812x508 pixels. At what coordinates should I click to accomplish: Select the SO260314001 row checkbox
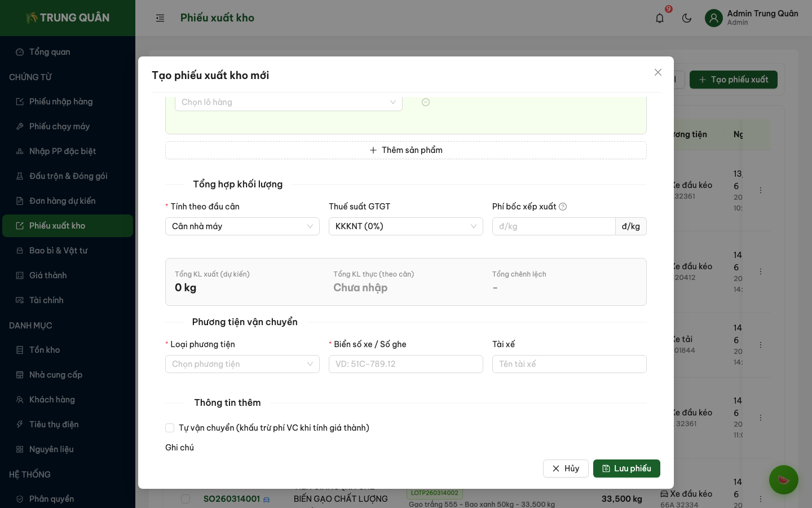tap(186, 499)
